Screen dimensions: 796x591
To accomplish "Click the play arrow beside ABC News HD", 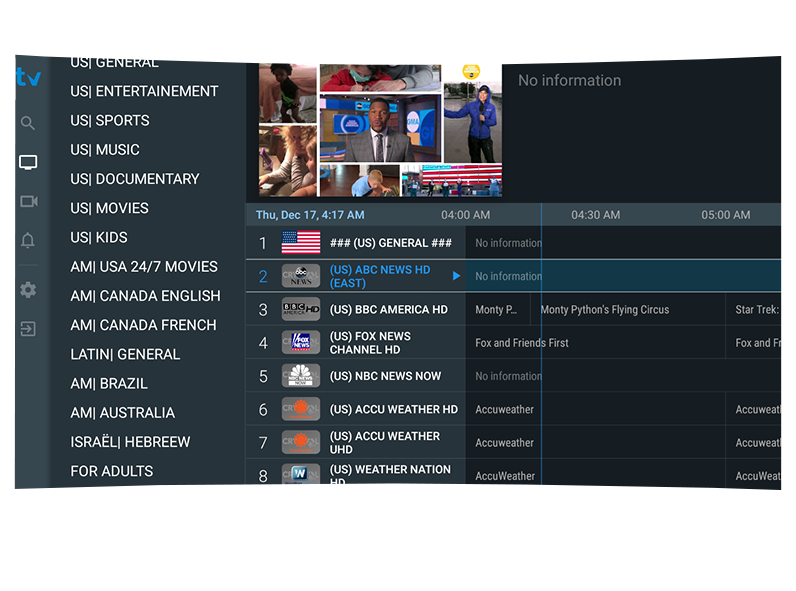I will click(x=456, y=276).
